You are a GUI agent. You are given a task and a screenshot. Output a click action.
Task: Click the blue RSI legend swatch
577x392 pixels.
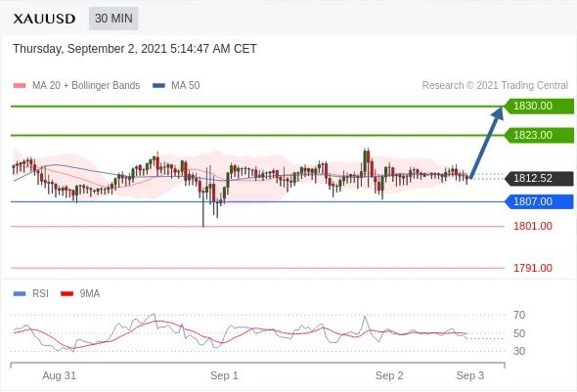point(20,294)
